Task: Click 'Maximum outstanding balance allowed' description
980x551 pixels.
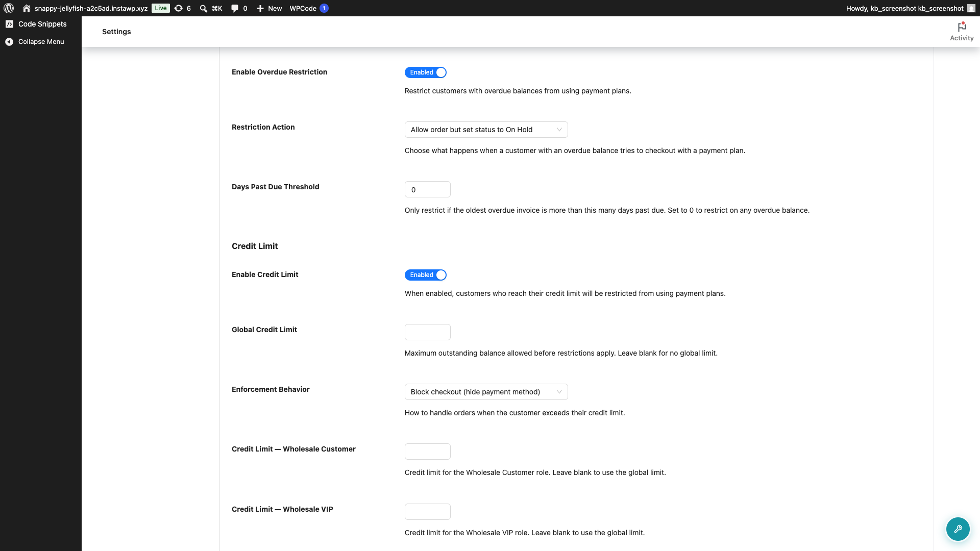Action: pyautogui.click(x=561, y=353)
